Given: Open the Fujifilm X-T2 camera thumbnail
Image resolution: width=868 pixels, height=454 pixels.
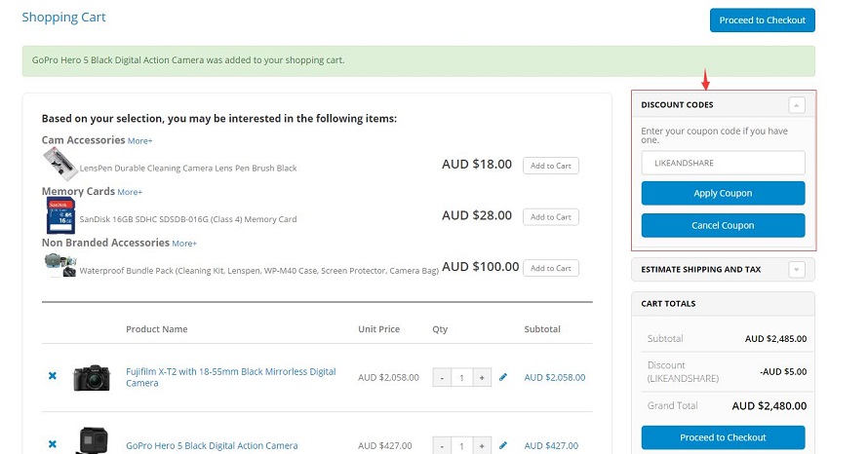Looking at the screenshot, I should tap(92, 378).
